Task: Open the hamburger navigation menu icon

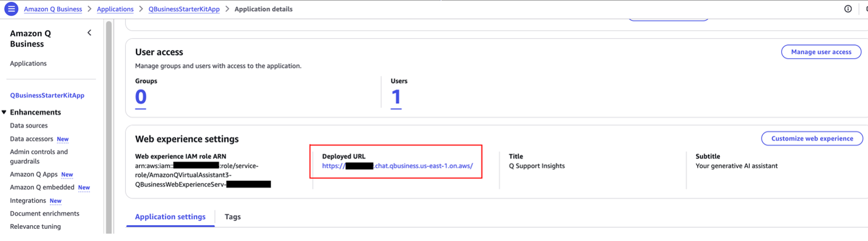Action: 11,9
